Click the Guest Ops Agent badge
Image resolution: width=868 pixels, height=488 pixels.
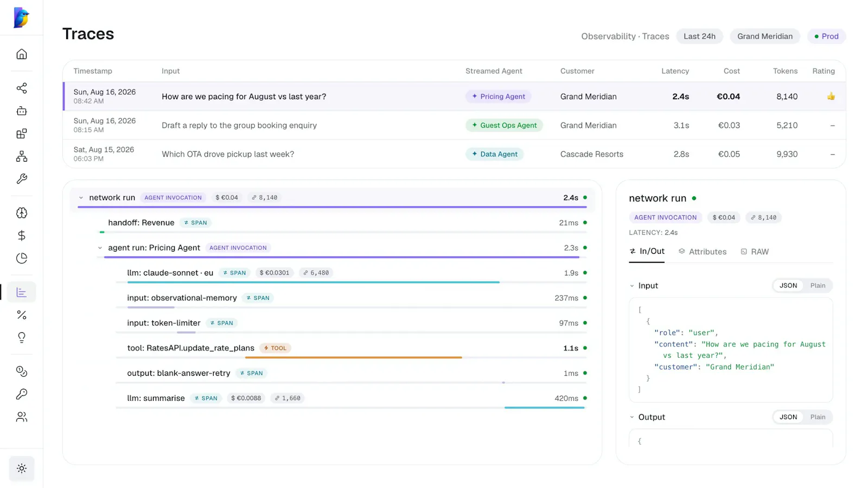(x=504, y=125)
